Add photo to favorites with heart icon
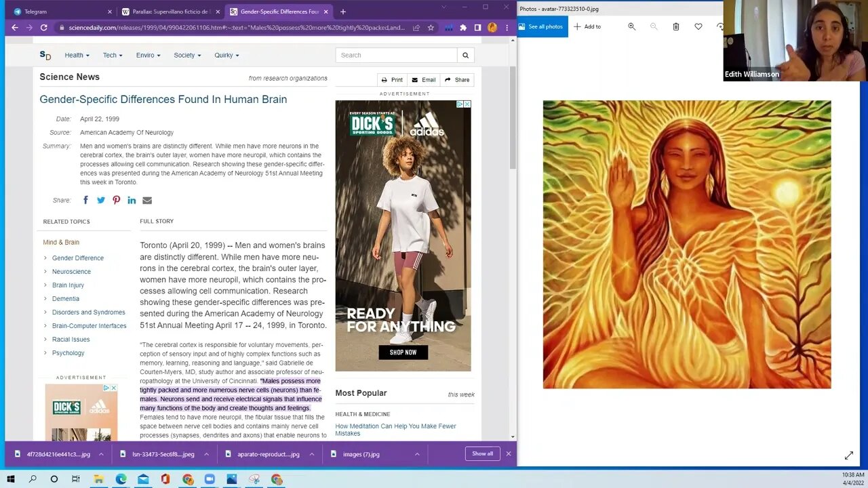 [x=698, y=26]
